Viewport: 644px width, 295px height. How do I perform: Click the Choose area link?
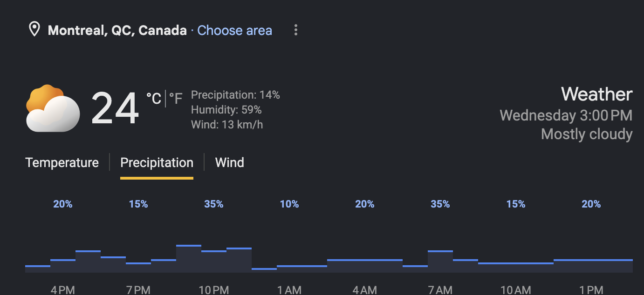coord(235,31)
